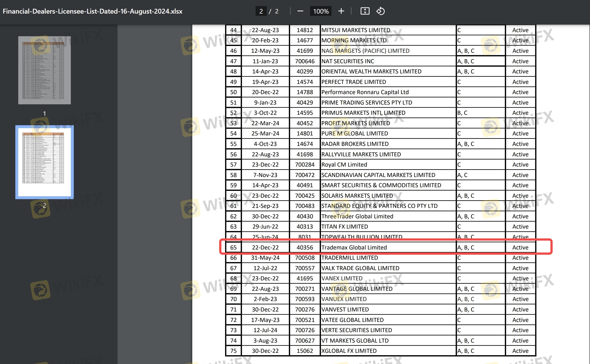This screenshot has height=364, width=590.
Task: Click the MITSUI MARKETS LIMITED cell
Action: pos(356,30)
